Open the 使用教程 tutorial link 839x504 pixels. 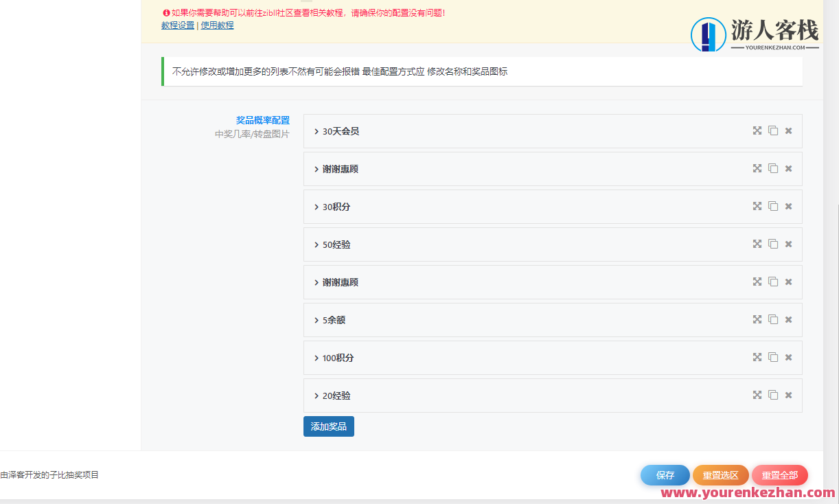[x=216, y=25]
